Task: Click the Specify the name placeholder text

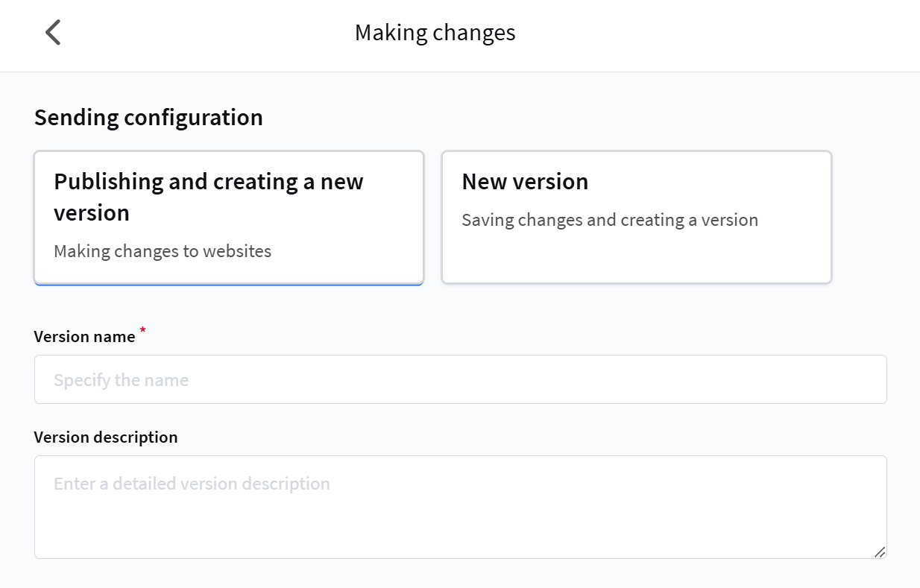Action: click(121, 380)
